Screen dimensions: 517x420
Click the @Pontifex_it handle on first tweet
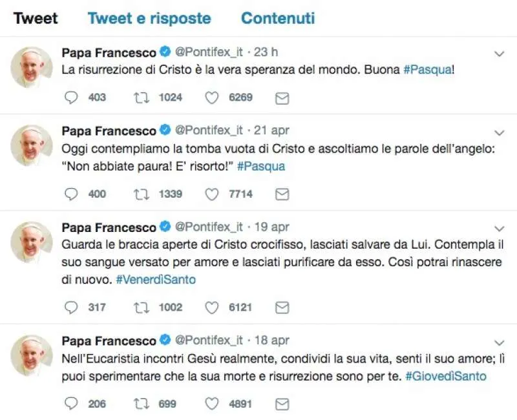point(209,52)
